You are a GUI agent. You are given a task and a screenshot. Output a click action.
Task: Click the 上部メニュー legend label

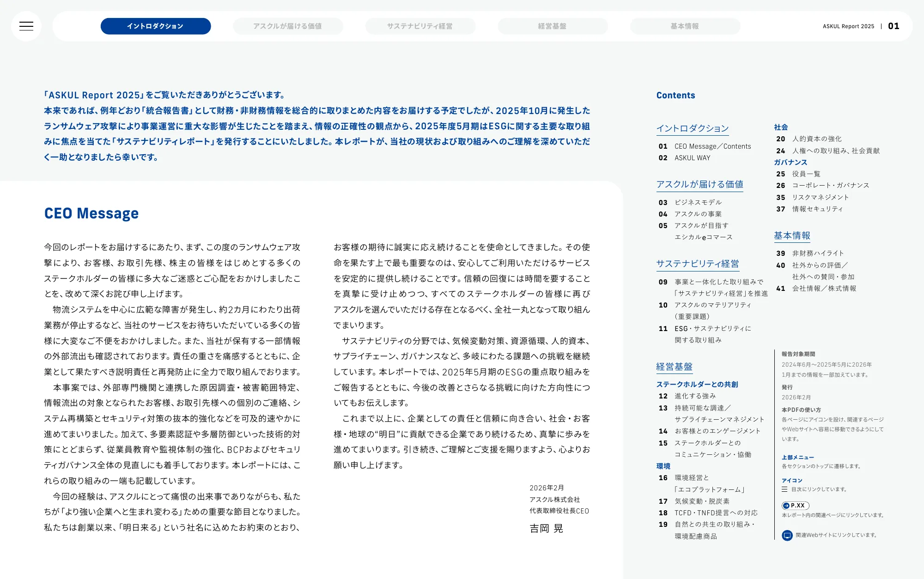coord(798,458)
